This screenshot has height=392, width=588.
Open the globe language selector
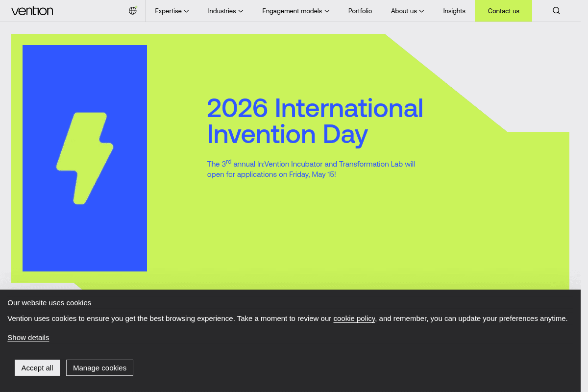tap(133, 11)
